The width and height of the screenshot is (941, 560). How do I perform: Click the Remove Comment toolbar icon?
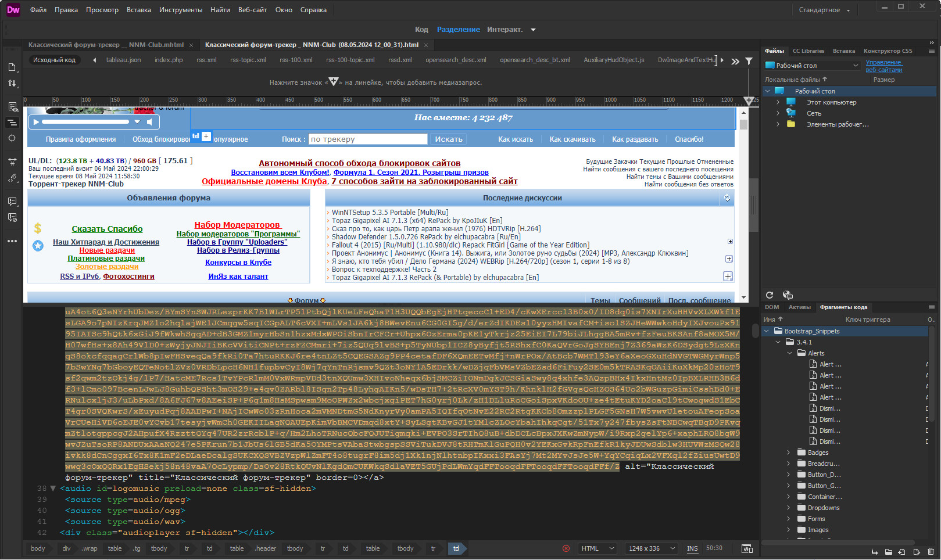12,217
